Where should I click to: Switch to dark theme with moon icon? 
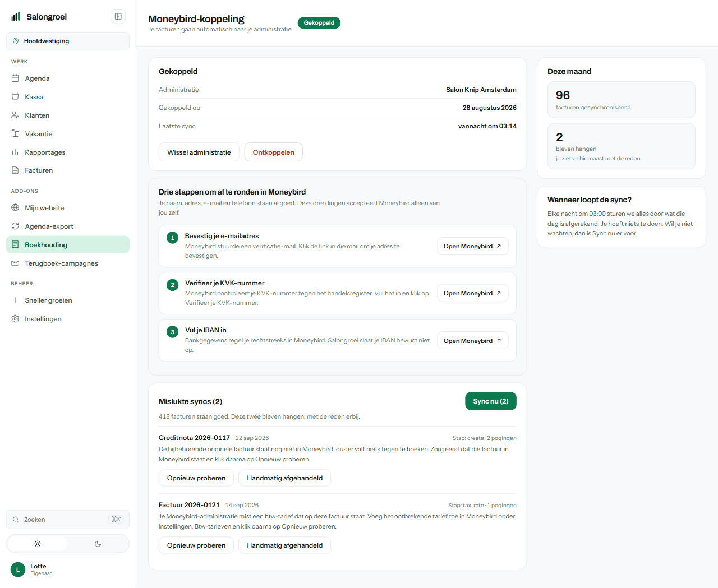[98, 544]
